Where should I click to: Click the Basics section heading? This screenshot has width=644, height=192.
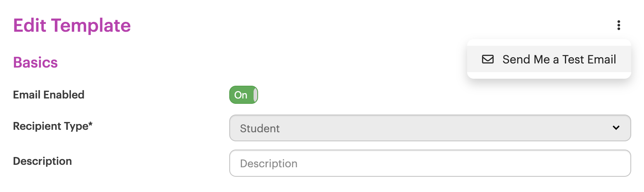[35, 63]
